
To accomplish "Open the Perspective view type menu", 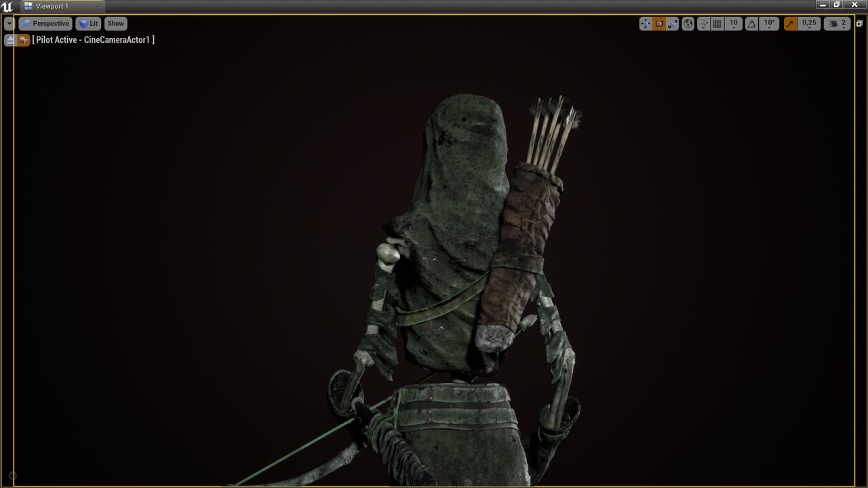I will pyautogui.click(x=45, y=24).
